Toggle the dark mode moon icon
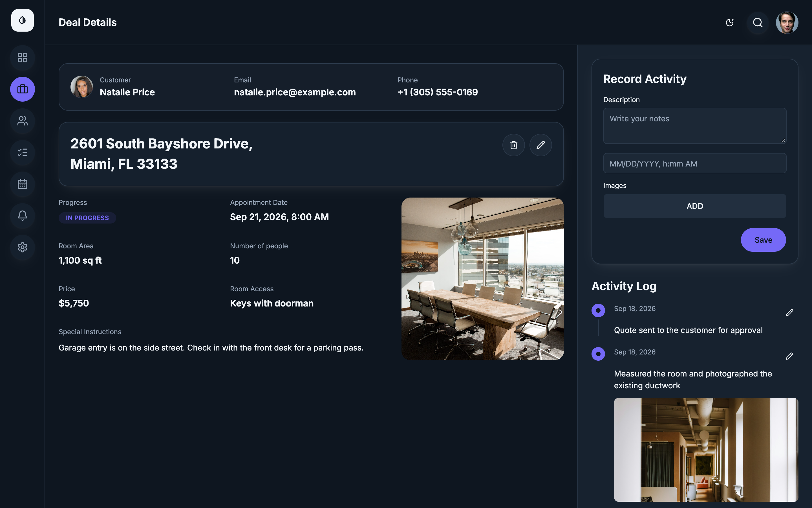The height and width of the screenshot is (508, 812). (x=729, y=23)
